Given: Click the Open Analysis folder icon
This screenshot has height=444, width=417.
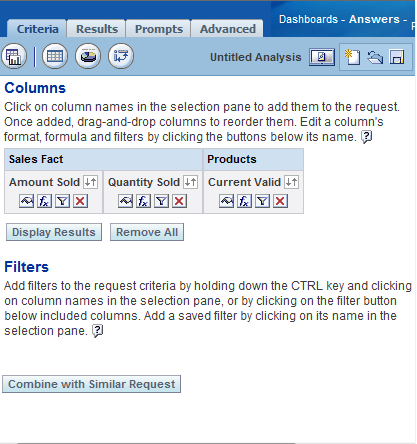Looking at the screenshot, I should pyautogui.click(x=375, y=57).
